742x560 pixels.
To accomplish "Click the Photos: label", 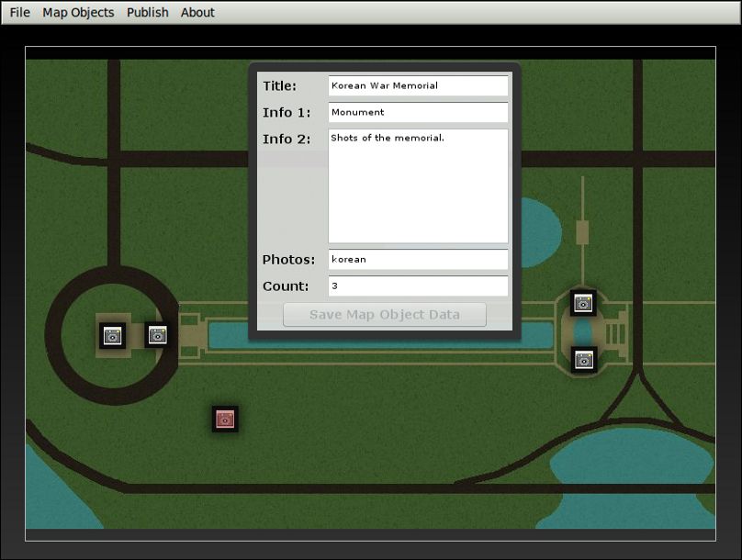I will (288, 260).
